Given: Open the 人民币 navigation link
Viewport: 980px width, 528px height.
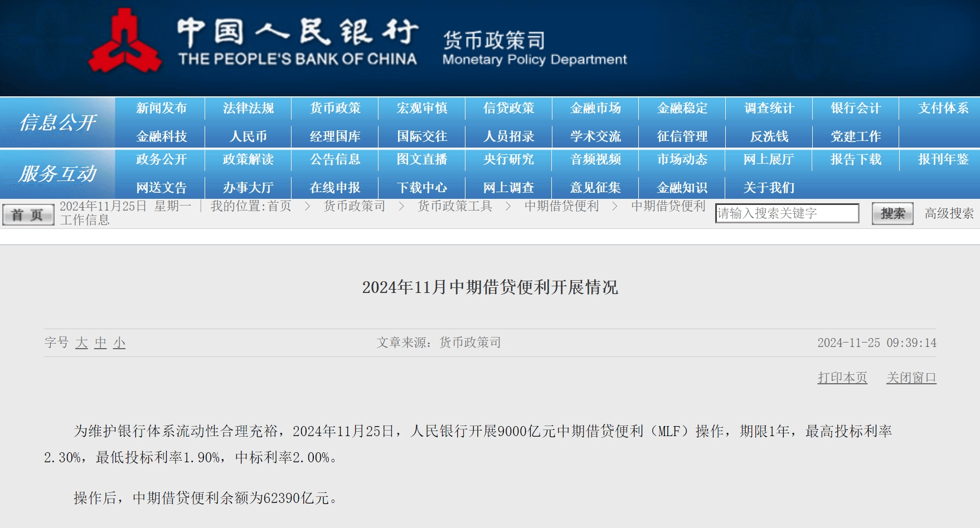Looking at the screenshot, I should (248, 136).
